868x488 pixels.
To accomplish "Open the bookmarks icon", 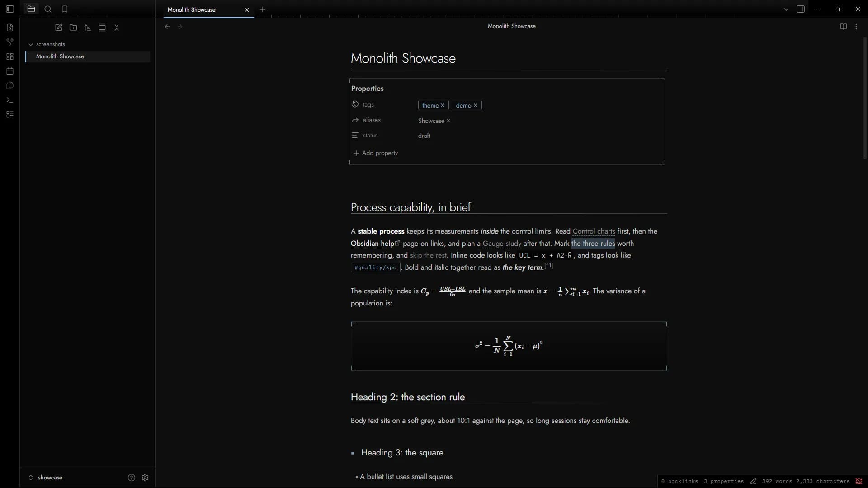I will tap(65, 9).
